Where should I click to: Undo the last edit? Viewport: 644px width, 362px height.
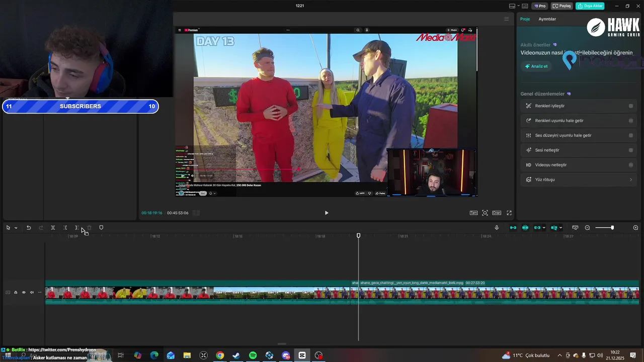29,228
